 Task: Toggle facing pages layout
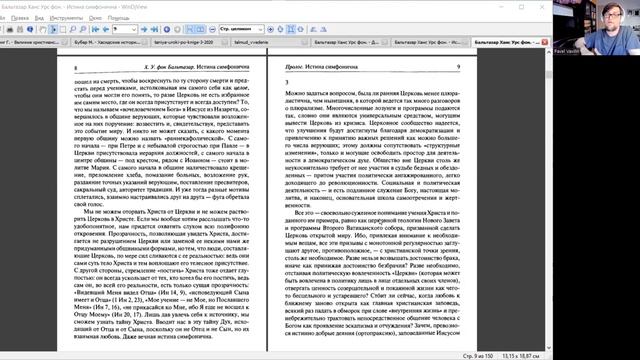(200, 29)
